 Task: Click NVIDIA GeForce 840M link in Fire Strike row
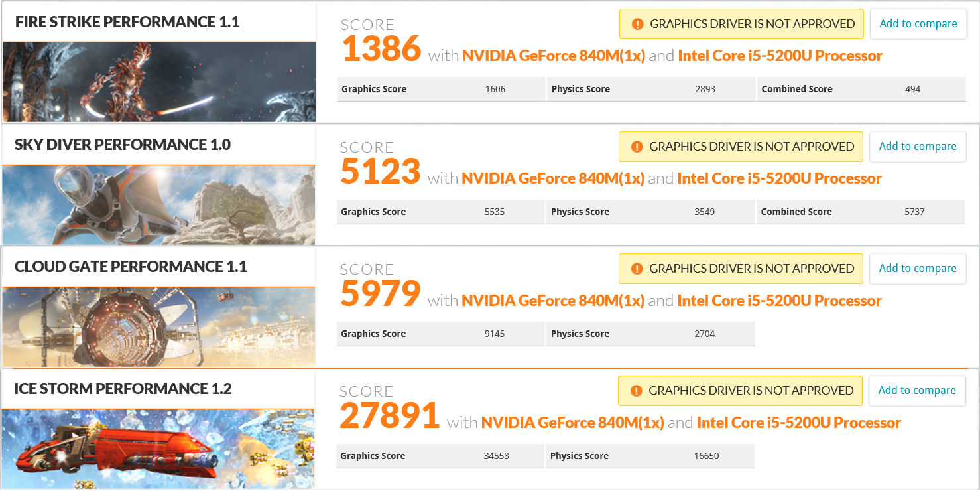click(x=554, y=56)
